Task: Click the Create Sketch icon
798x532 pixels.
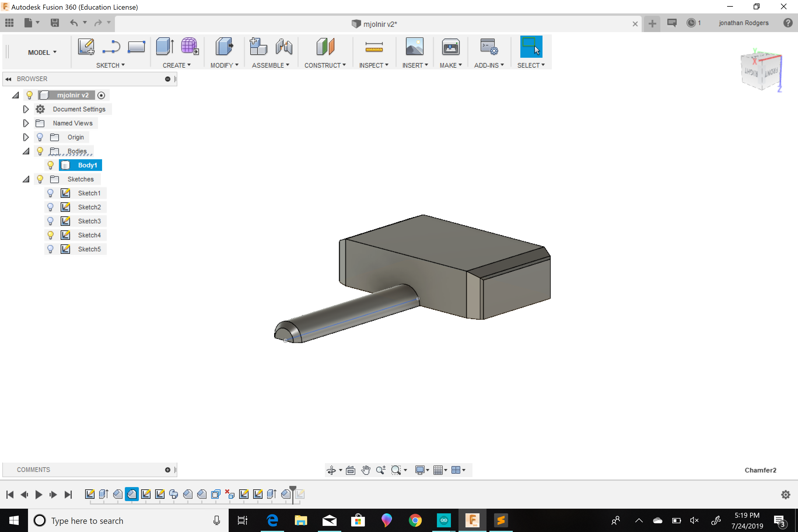Action: point(86,46)
